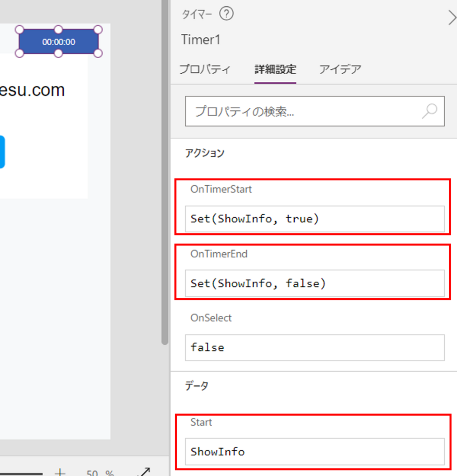Open the タイマー help via question mark icon
457x476 pixels.
tap(226, 13)
